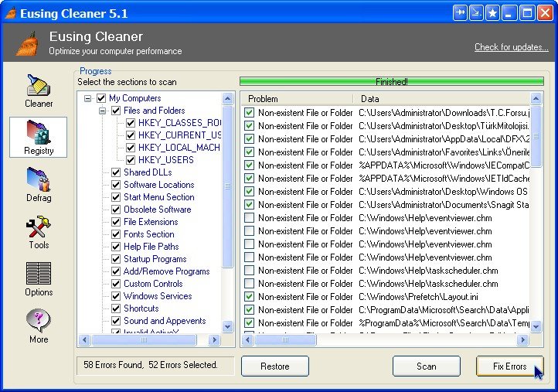
Task: Start a new scan with the Scan button
Action: tap(427, 366)
